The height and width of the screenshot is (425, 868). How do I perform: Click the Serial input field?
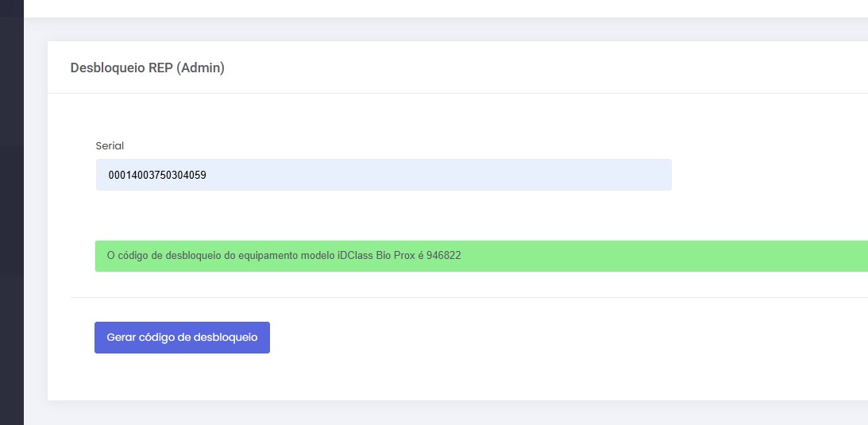(x=383, y=175)
